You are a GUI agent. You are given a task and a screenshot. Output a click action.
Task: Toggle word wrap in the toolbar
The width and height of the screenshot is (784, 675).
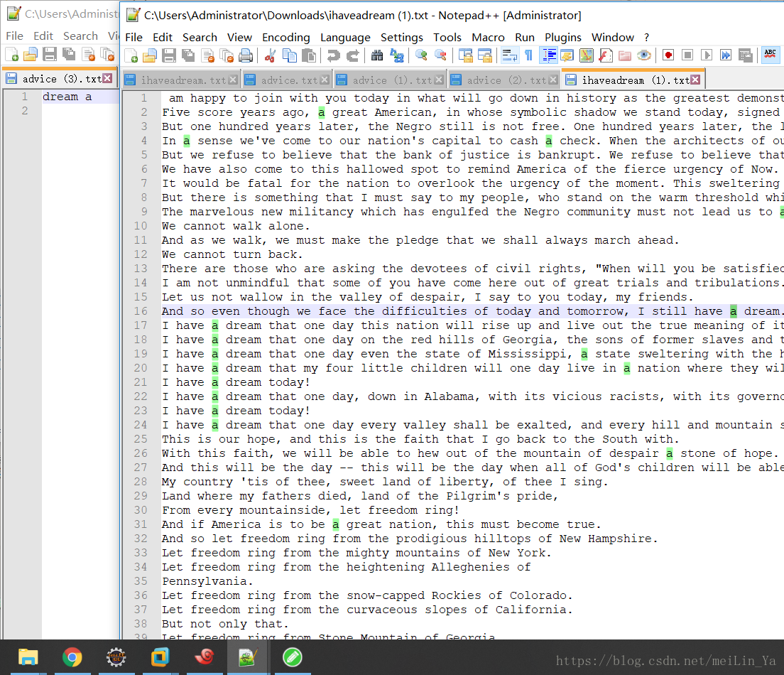[x=509, y=55]
